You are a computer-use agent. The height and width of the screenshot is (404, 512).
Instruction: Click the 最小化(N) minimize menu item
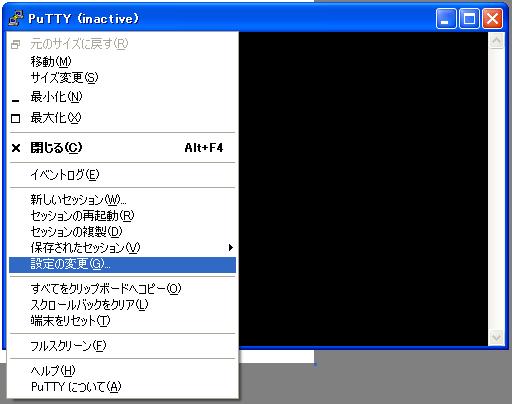122,97
